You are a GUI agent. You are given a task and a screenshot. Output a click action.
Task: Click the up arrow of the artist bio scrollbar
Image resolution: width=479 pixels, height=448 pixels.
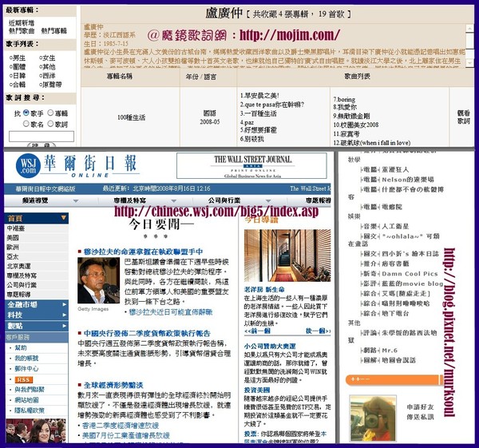pyautogui.click(x=469, y=28)
